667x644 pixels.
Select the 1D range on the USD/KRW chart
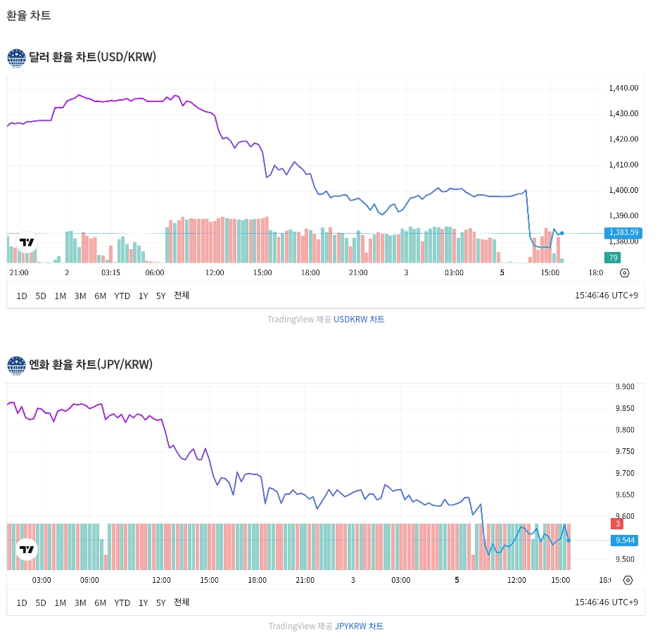(22, 296)
